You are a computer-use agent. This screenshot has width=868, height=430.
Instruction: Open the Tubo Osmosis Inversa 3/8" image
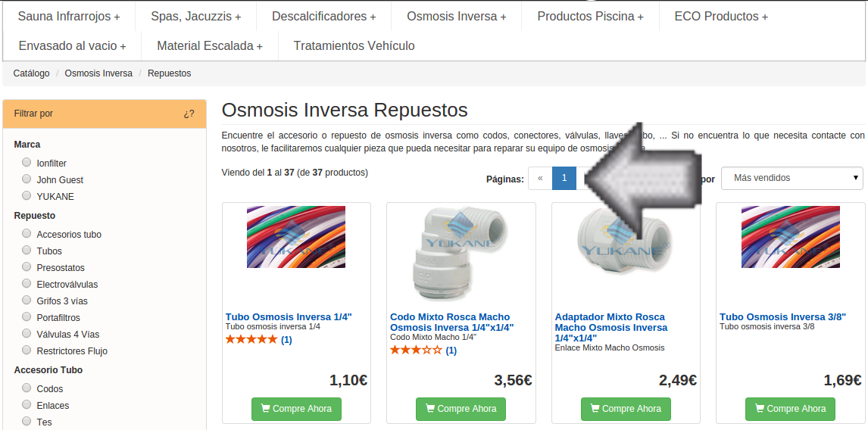[791, 237]
